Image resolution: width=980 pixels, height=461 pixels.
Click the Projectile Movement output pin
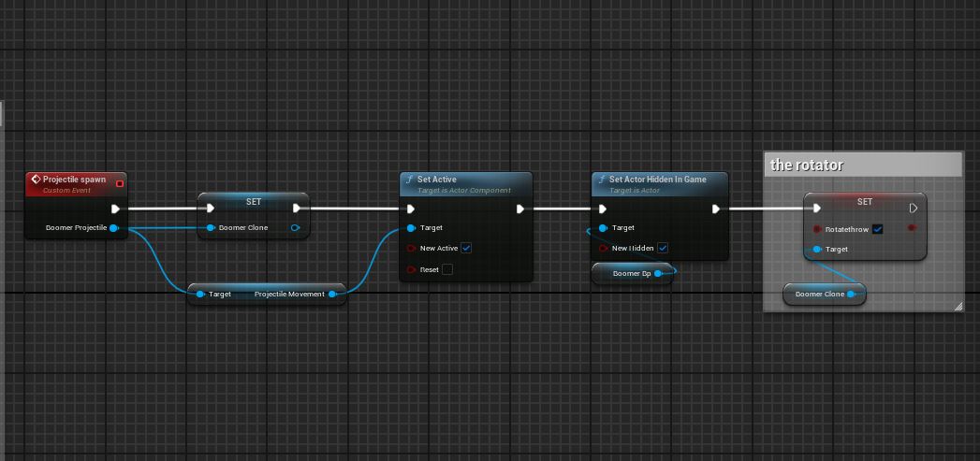(x=332, y=295)
